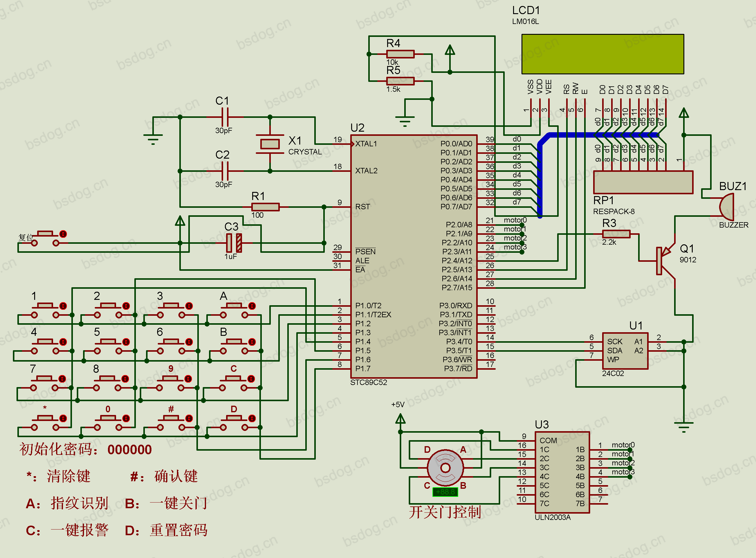The image size is (756, 558).
Task: Click the 'RESPACK-8' label under RP1
Action: pyautogui.click(x=614, y=211)
